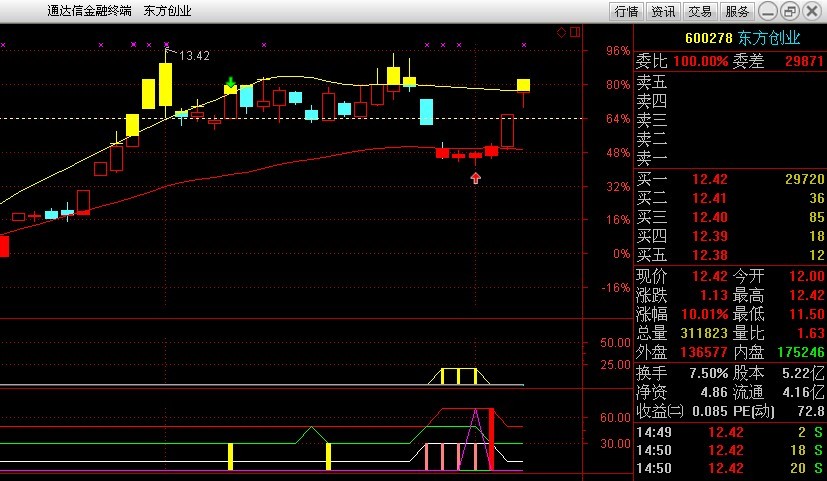Click the stock code 600278
827x481 pixels.
708,38
